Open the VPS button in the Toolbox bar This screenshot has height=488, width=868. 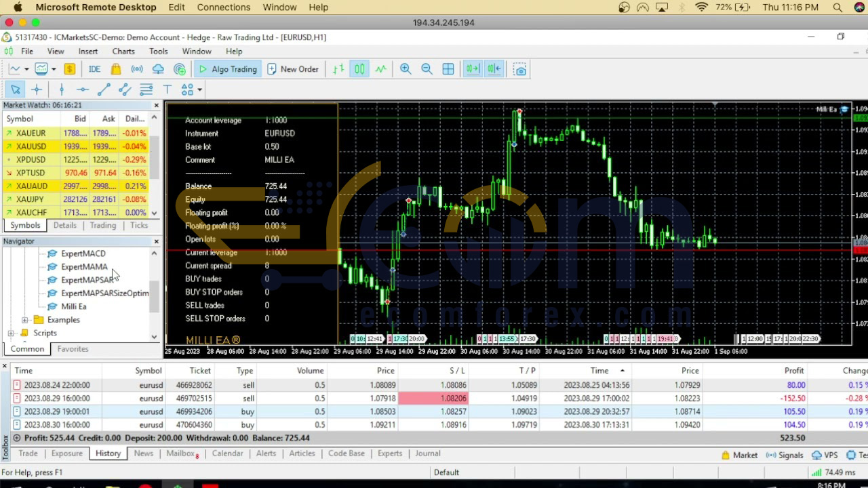click(825, 455)
